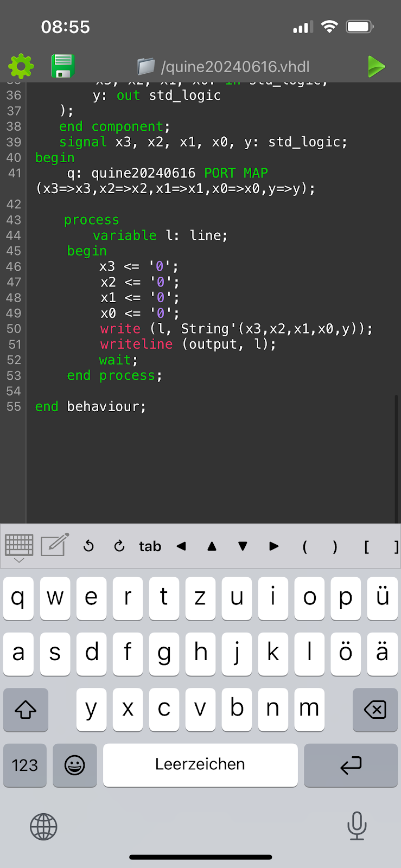Save file using green floppy disk icon
This screenshot has width=401, height=868.
tap(63, 66)
